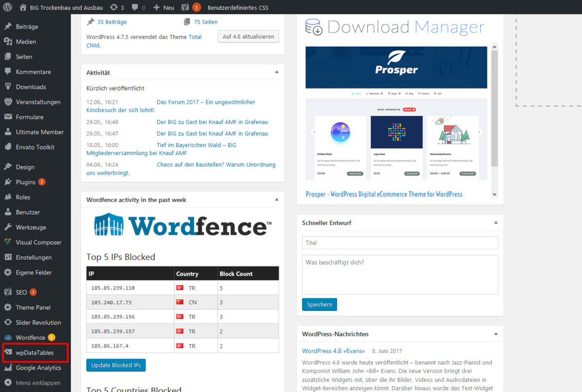This screenshot has height=392, width=582.
Task: Open the Yoast icon in admin bar
Action: point(185,7)
